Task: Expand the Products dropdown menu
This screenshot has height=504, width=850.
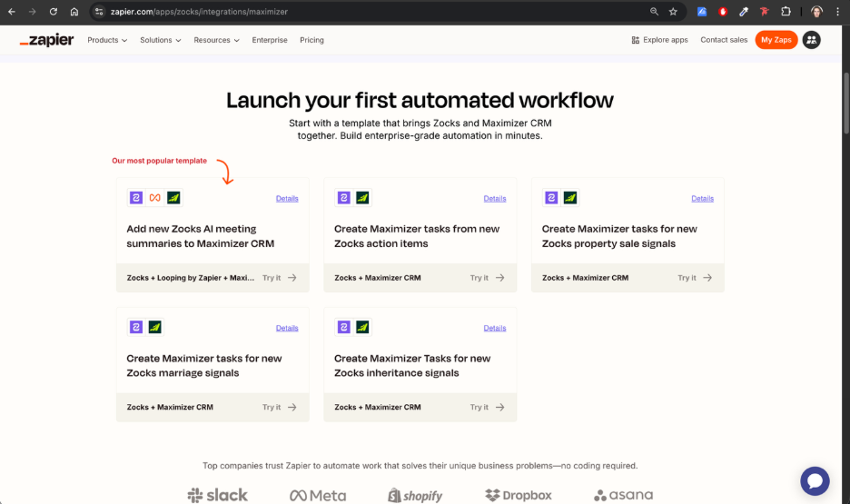Action: (107, 40)
